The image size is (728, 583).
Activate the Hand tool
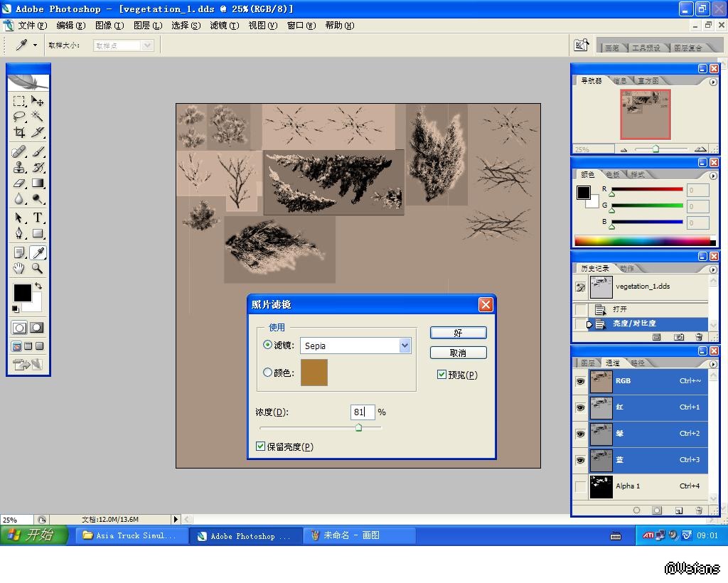coord(19,269)
